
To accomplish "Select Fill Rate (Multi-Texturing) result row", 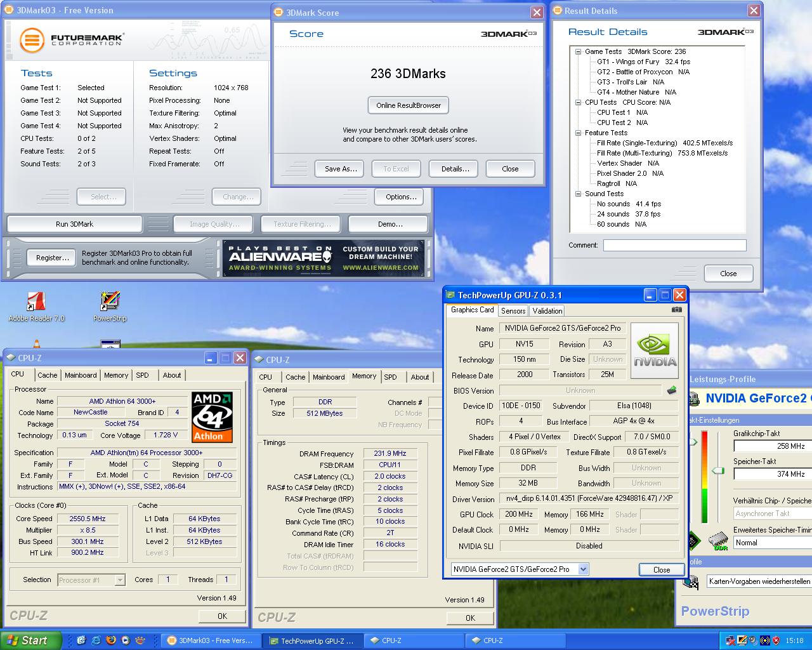I will click(x=662, y=153).
